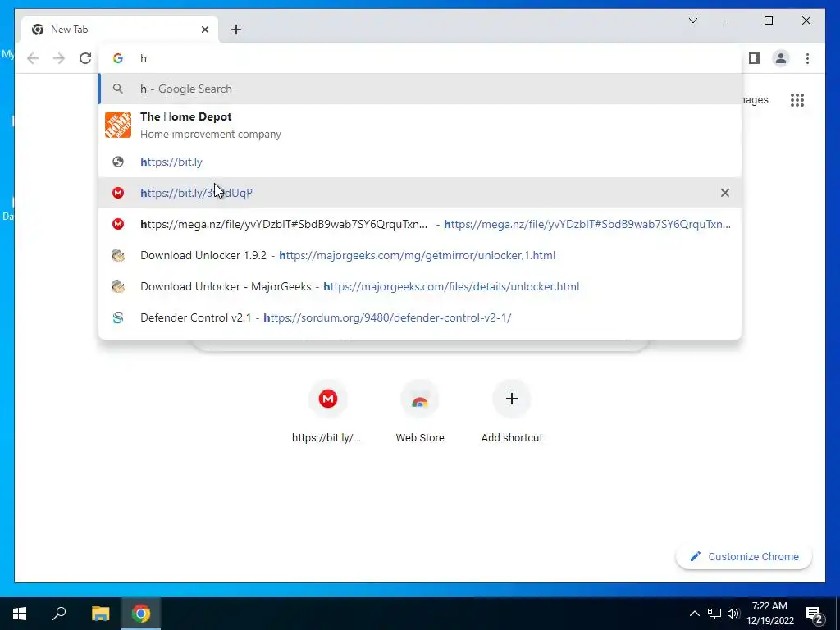Open the https://bit.ly/... MEGA shortcut tile

pyautogui.click(x=327, y=412)
